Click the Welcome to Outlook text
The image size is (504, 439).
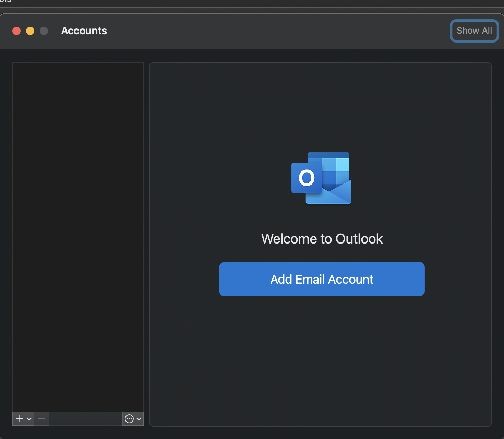(x=322, y=239)
